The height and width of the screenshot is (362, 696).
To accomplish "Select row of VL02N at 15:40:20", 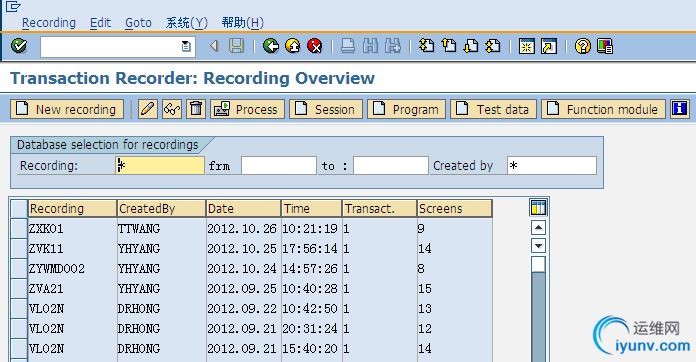I will pos(19,348).
